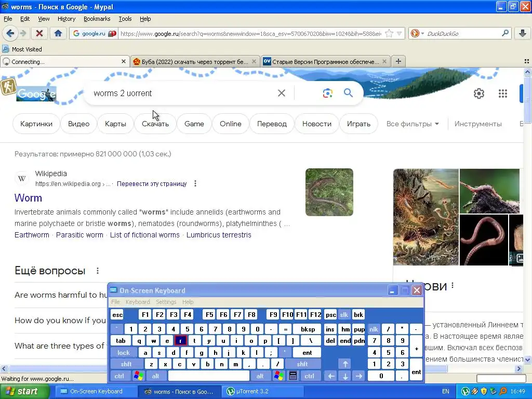
Task: Click the bksp key on On-Screen Keyboard
Action: pyautogui.click(x=308, y=329)
